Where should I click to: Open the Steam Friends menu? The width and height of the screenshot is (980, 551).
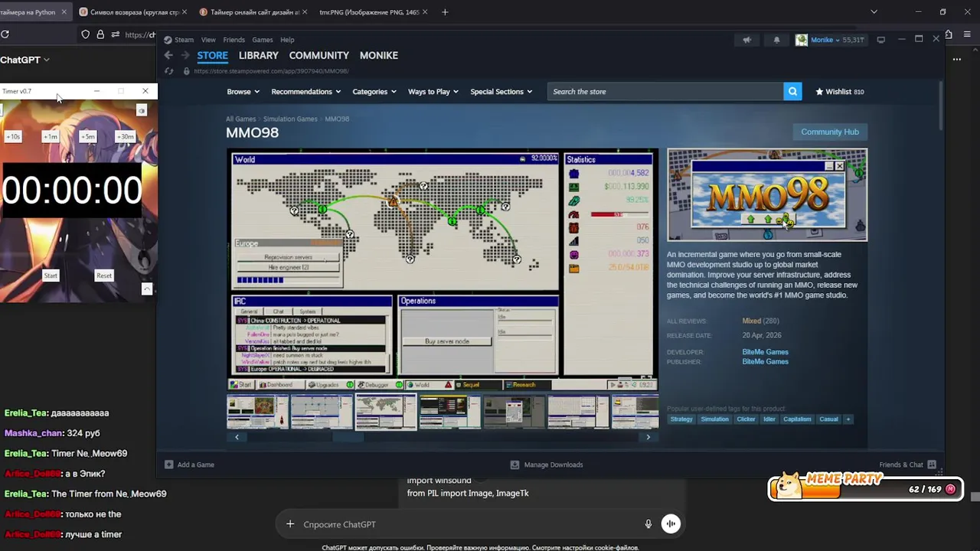[x=234, y=40]
